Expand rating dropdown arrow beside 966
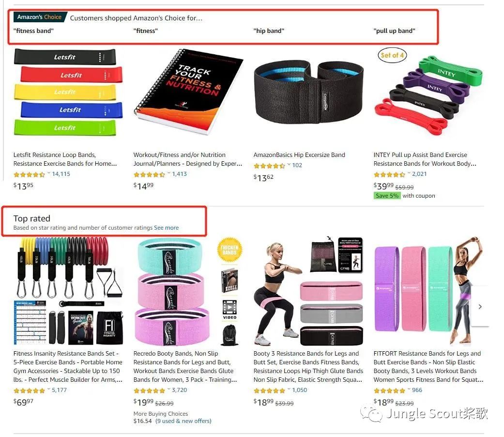This screenshot has height=437, width=504. tap(409, 390)
